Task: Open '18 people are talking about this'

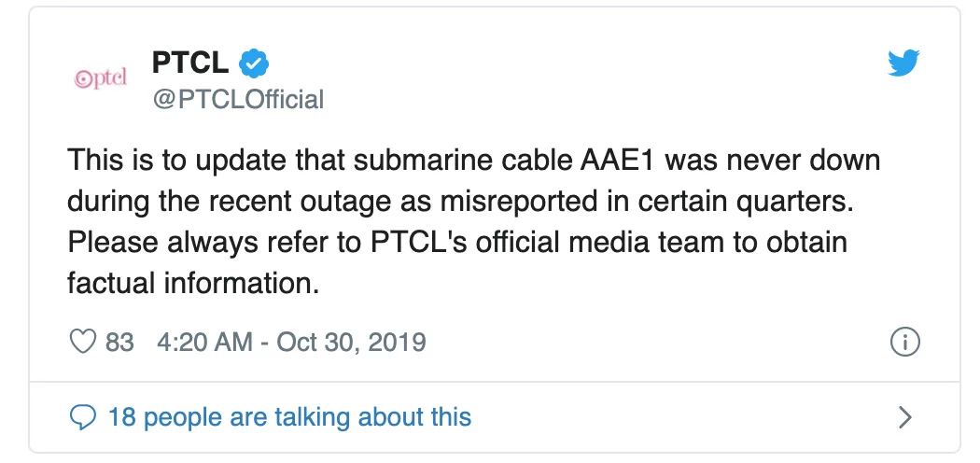Action: click(x=290, y=416)
